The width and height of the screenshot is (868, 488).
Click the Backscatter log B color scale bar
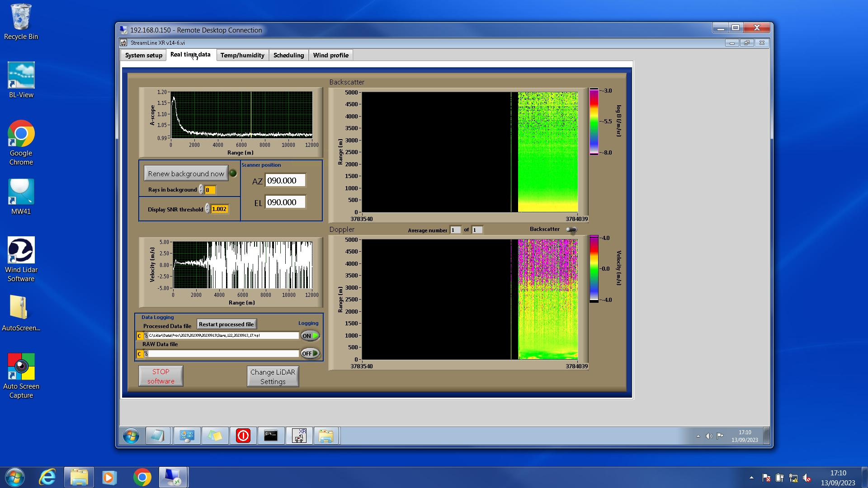pyautogui.click(x=594, y=122)
